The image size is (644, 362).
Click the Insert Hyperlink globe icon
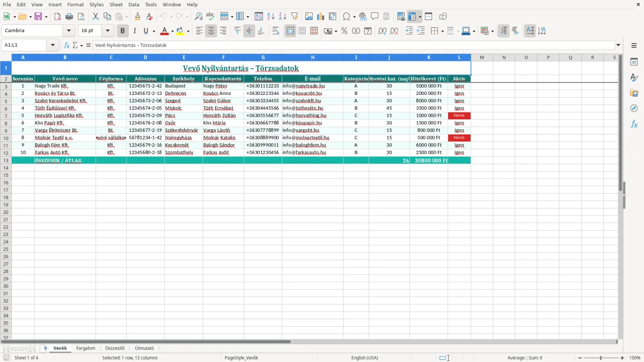point(363,17)
